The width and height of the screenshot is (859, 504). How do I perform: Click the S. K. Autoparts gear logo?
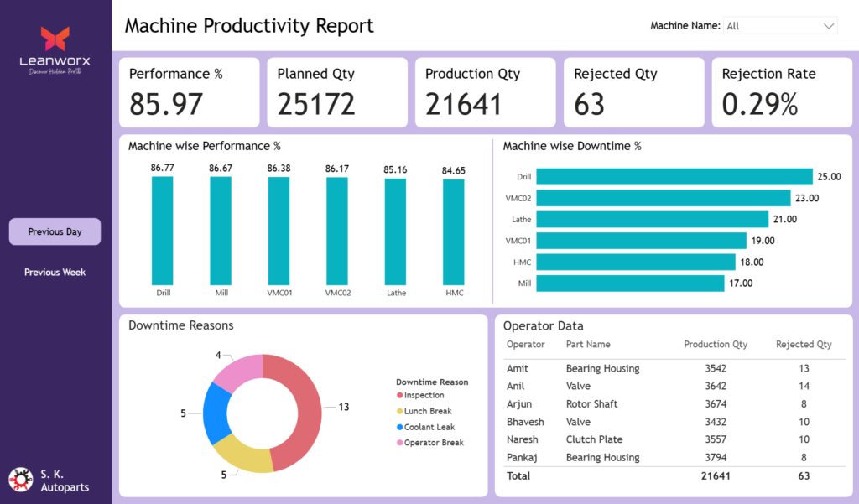(x=20, y=480)
